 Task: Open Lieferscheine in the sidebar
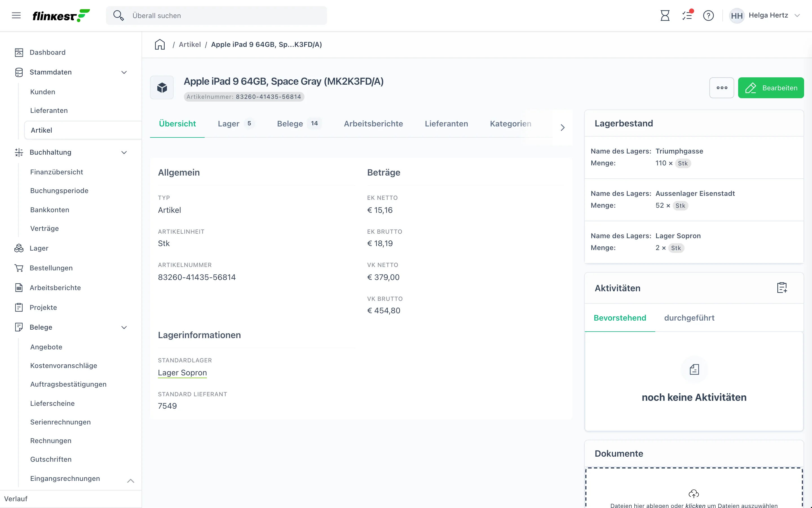[x=52, y=403]
